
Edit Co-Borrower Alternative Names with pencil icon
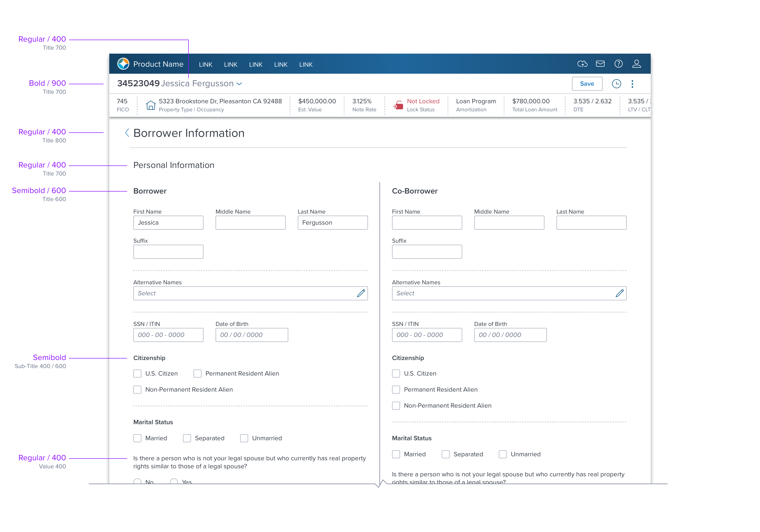pyautogui.click(x=619, y=293)
